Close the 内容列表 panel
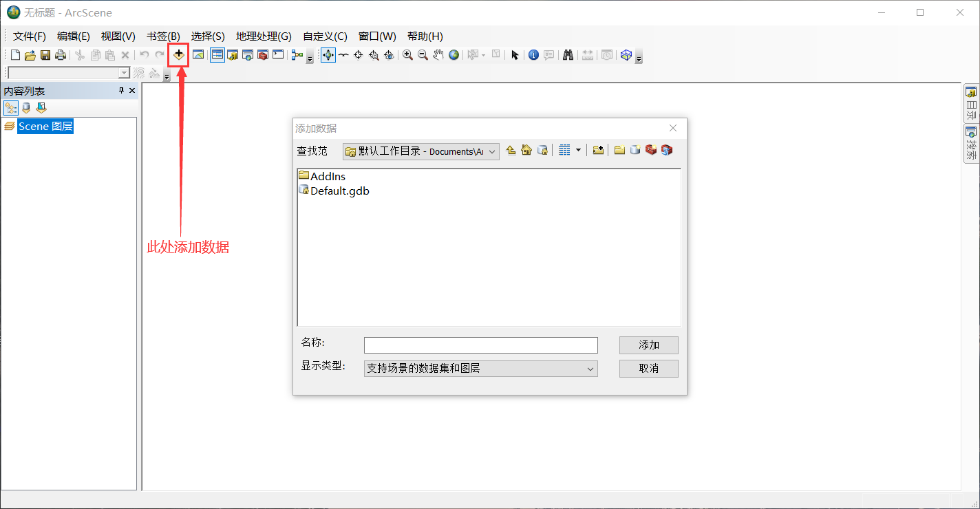 [x=132, y=91]
